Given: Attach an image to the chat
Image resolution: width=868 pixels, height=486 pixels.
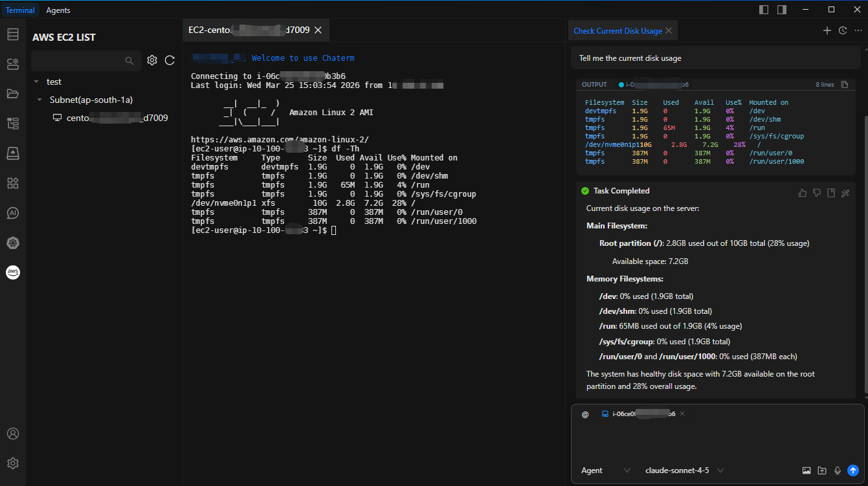Looking at the screenshot, I should 807,470.
